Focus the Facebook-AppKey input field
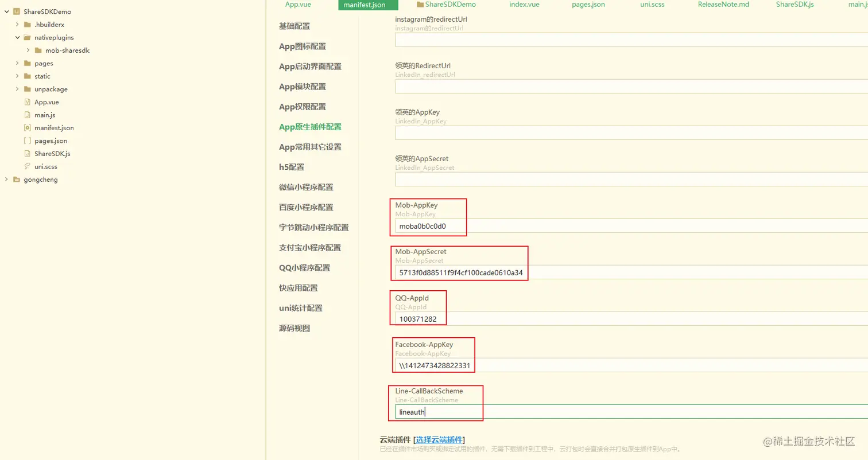Image resolution: width=868 pixels, height=460 pixels. pos(631,365)
